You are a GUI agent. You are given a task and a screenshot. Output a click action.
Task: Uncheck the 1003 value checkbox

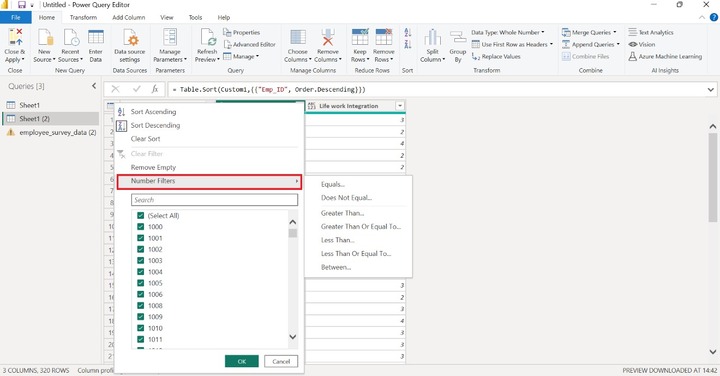(141, 260)
